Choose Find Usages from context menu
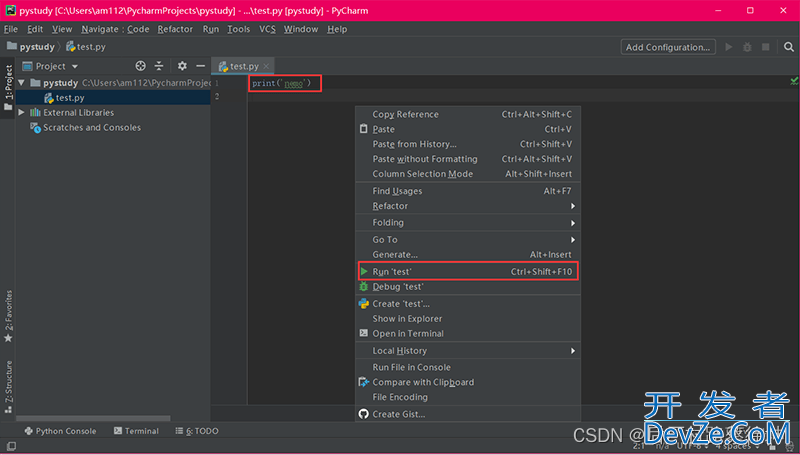Image resolution: width=800 pixels, height=455 pixels. pyautogui.click(x=468, y=191)
